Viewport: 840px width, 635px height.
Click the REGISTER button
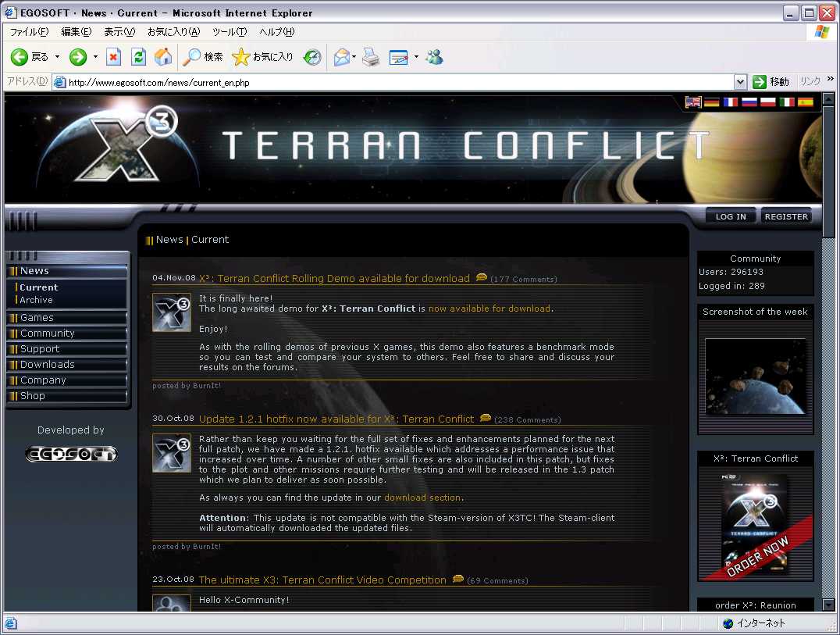point(786,216)
